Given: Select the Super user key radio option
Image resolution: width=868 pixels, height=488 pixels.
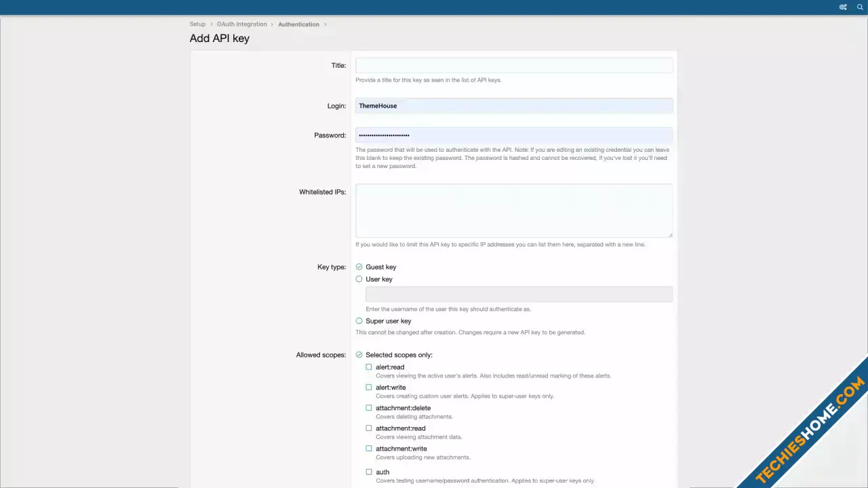Looking at the screenshot, I should (x=359, y=321).
